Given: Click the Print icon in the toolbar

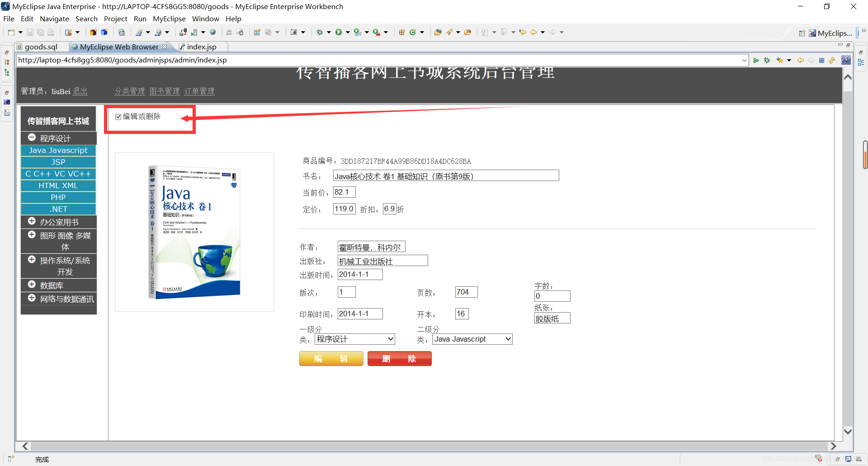Looking at the screenshot, I should point(51,32).
